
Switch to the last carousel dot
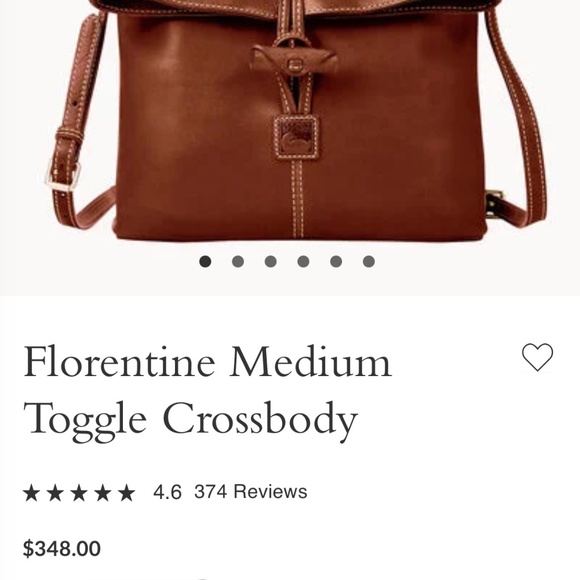coord(369,262)
